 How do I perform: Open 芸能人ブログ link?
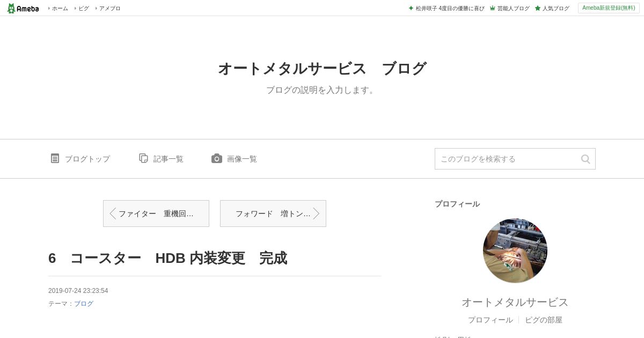click(513, 9)
